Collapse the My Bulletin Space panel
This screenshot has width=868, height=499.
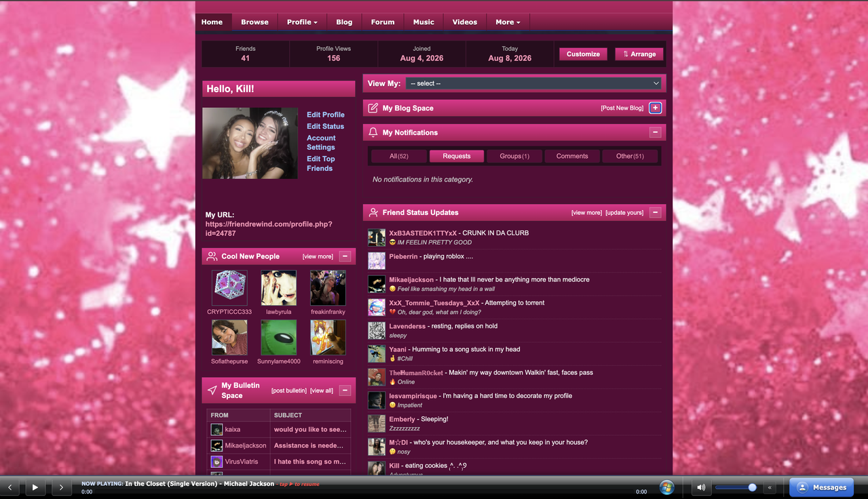pyautogui.click(x=345, y=391)
